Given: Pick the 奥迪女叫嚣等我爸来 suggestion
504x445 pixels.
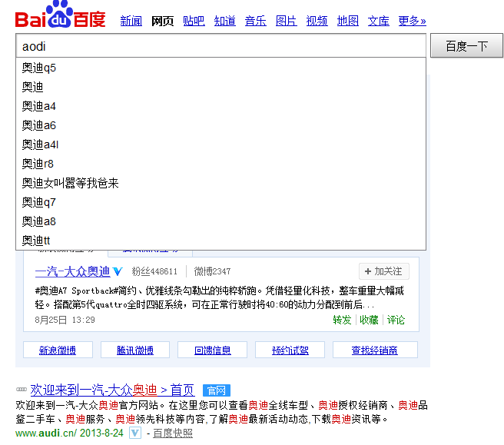Looking at the screenshot, I should [71, 183].
